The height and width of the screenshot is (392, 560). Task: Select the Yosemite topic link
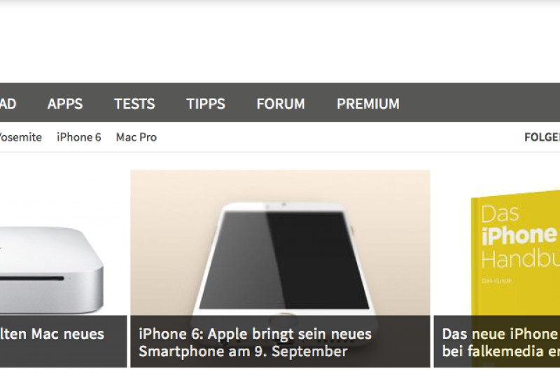pyautogui.click(x=20, y=137)
